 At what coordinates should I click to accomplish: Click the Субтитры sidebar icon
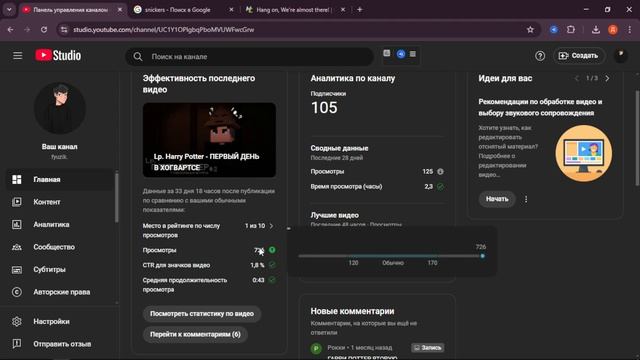(x=17, y=269)
